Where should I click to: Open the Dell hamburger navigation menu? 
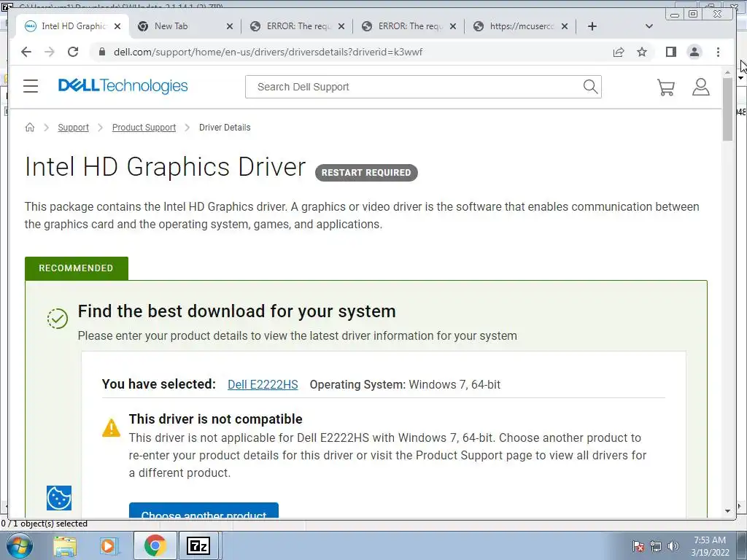pos(31,86)
